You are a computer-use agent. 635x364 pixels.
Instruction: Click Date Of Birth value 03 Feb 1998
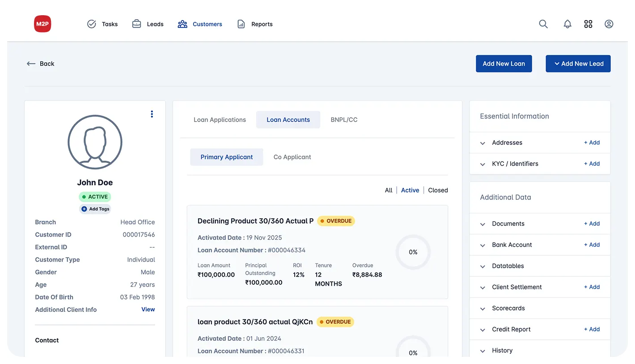[138, 297]
